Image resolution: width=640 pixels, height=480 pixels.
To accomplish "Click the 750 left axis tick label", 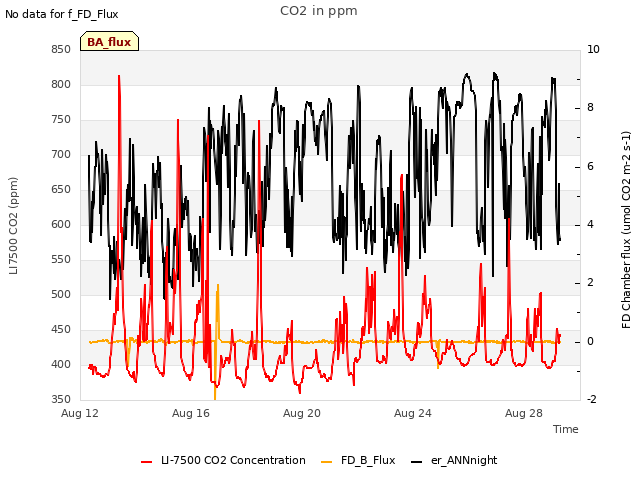I will coord(61,120).
